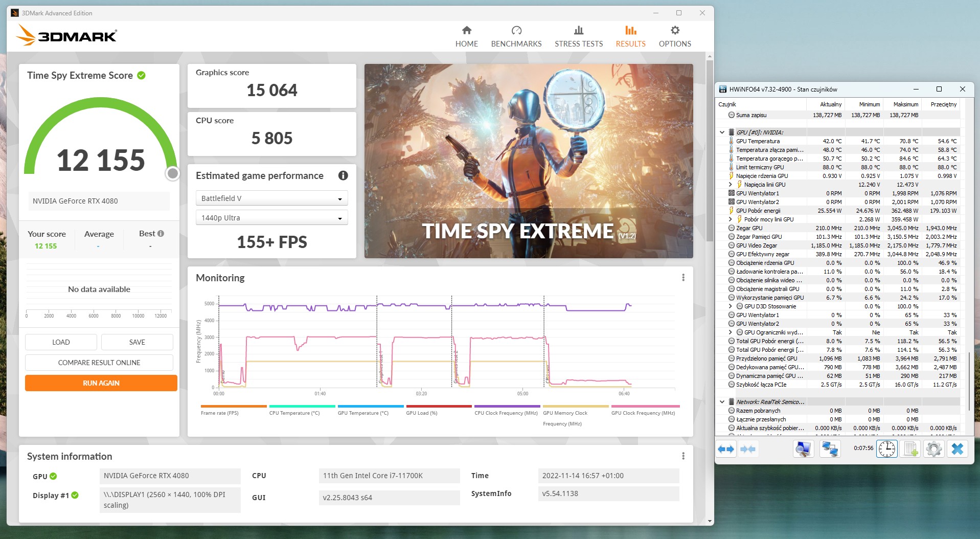Click the blue left-right arrows icon in HWiNFO

click(x=726, y=448)
